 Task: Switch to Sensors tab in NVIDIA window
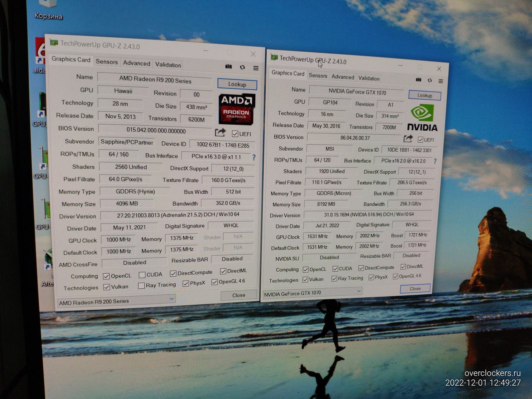[318, 76]
